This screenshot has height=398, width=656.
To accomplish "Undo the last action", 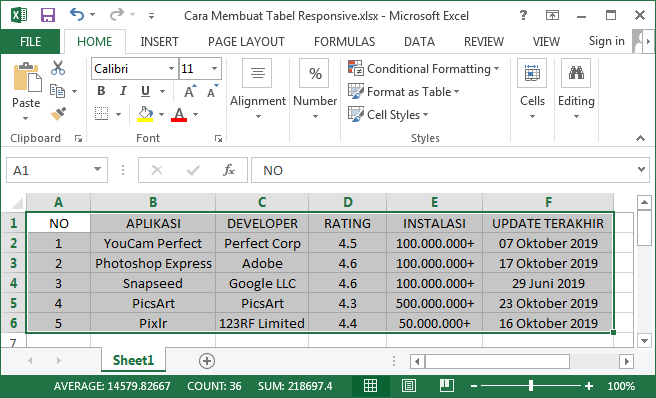I will (77, 15).
